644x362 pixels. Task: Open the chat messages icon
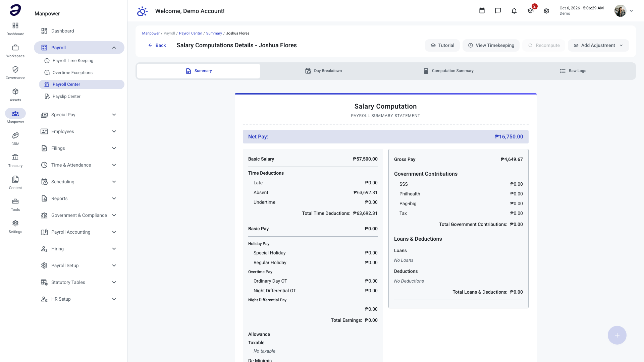(498, 11)
